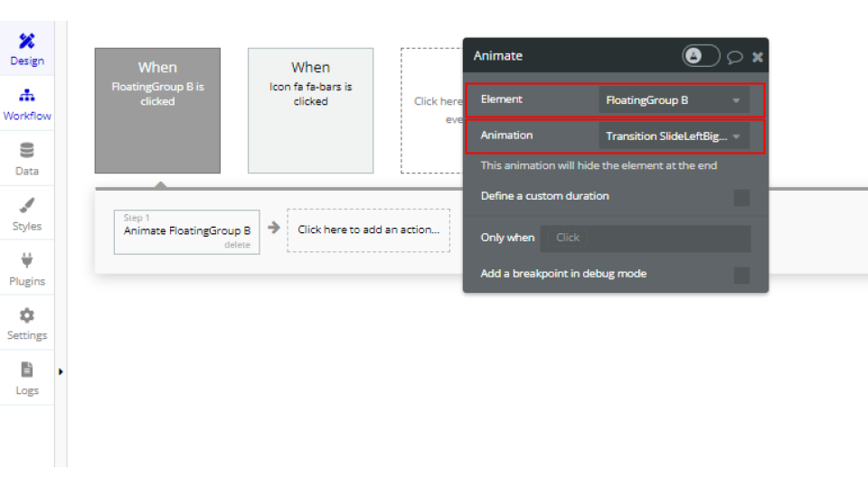The height and width of the screenshot is (488, 868).
Task: Toggle the switch in Animate panel header
Action: tap(701, 56)
